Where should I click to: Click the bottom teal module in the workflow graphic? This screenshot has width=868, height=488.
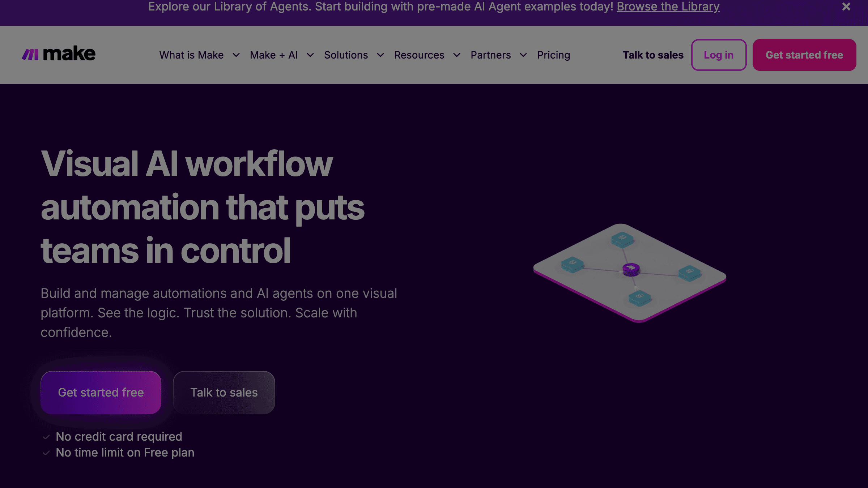[640, 297]
